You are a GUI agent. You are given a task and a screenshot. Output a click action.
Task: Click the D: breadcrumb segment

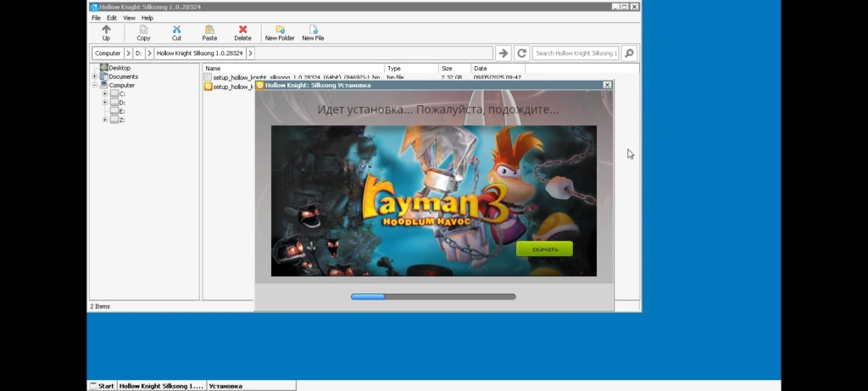pos(138,53)
